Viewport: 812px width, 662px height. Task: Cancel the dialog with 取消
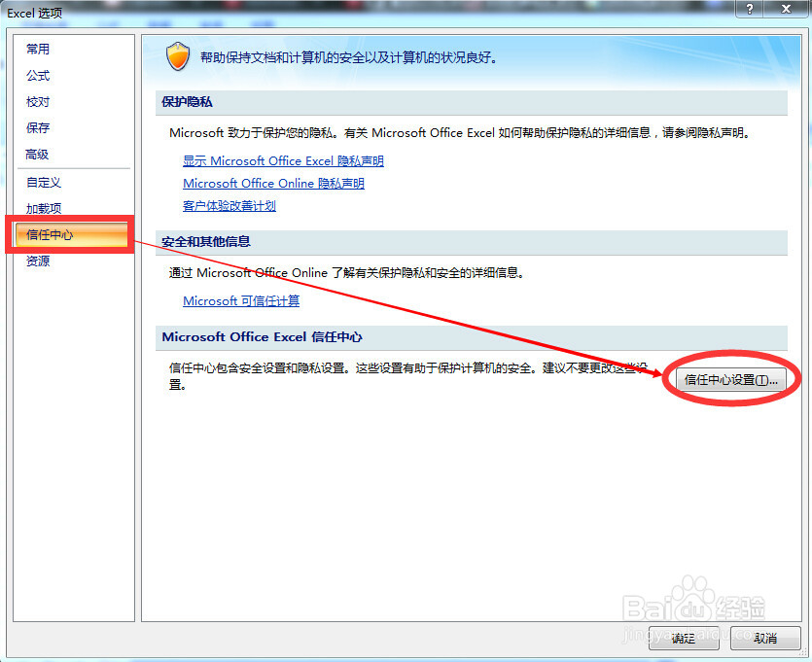(x=765, y=639)
